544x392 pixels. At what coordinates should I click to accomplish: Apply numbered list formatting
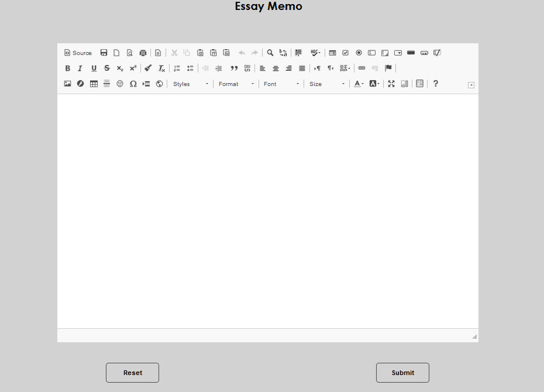[177, 68]
